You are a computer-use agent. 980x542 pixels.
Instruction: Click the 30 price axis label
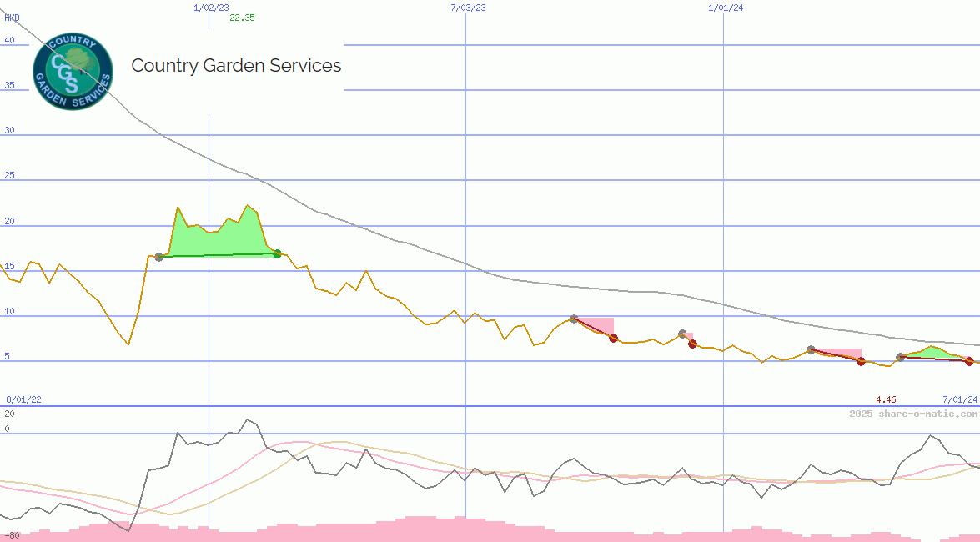[x=9, y=130]
